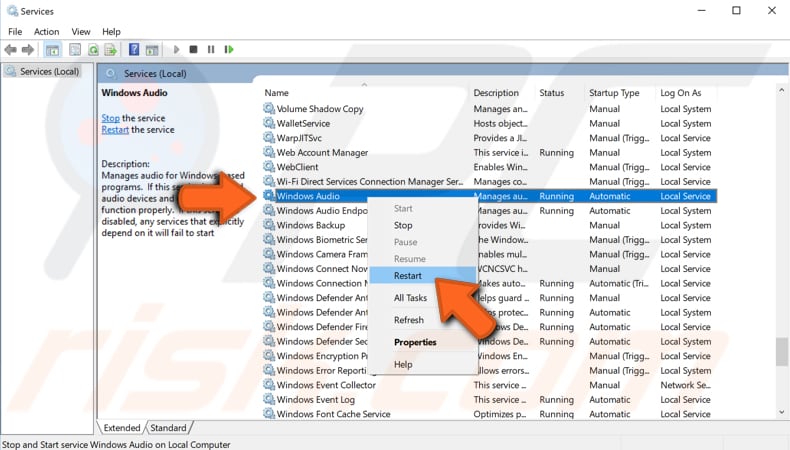790x450 pixels.
Task: Click the Refresh toolbar icon
Action: (93, 49)
